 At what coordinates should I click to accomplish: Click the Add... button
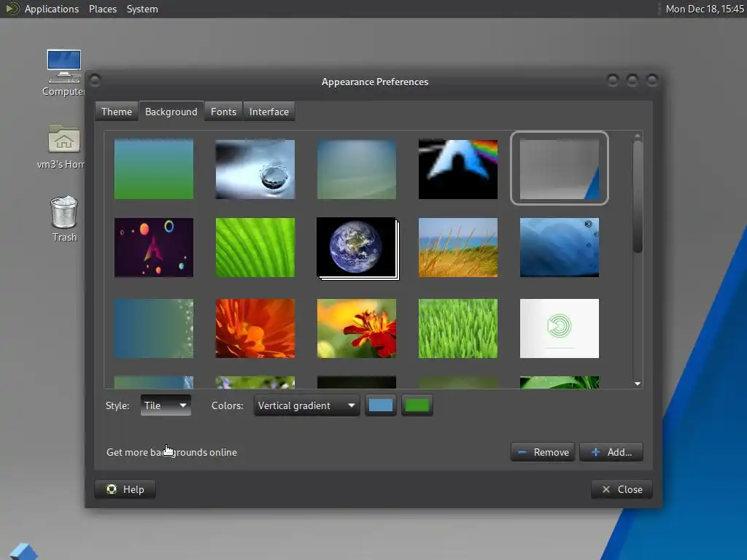pos(611,452)
